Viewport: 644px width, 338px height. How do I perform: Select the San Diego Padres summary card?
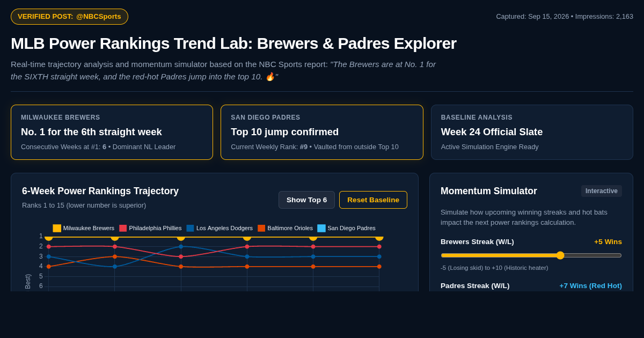coord(322,132)
